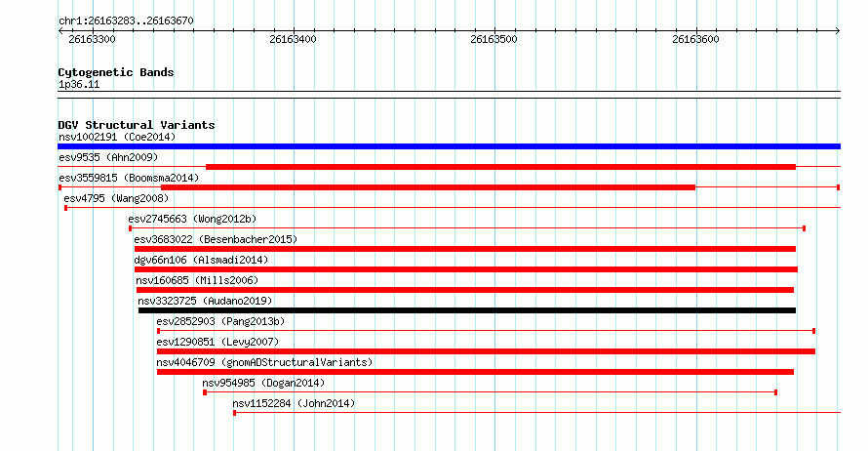
Task: Open the esv3559815 (Boomsma2014) label
Action: pos(129,178)
